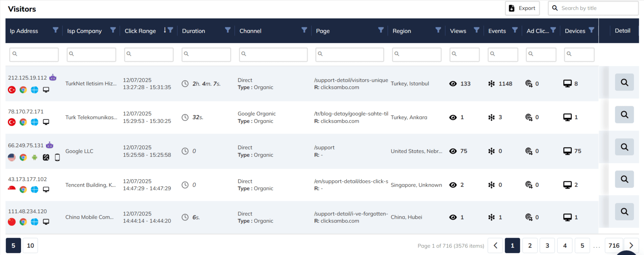Open the Channel column filter funnel

click(304, 30)
